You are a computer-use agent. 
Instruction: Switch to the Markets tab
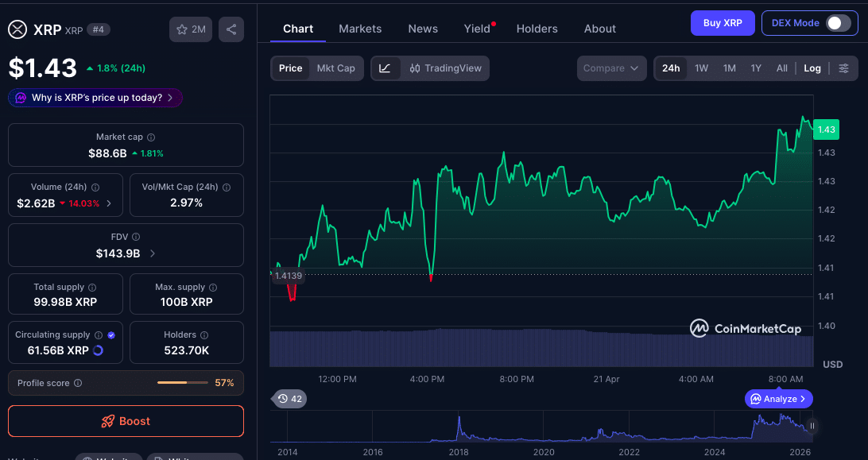click(x=360, y=29)
